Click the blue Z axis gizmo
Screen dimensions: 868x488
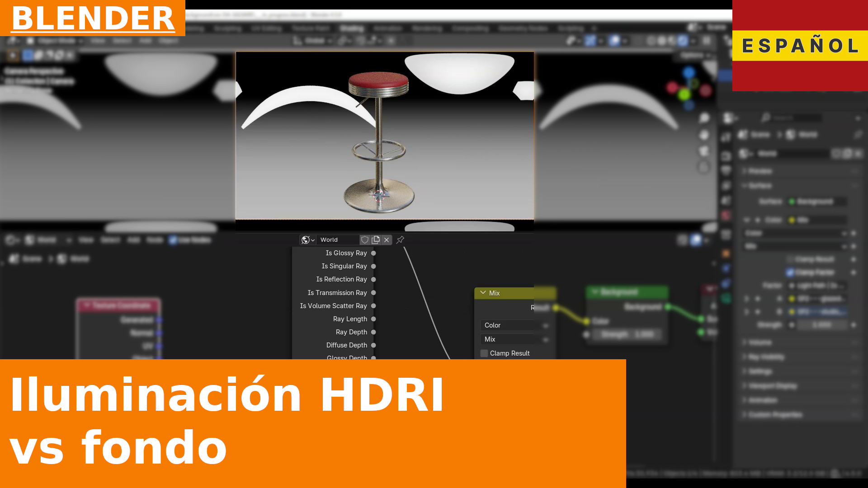tap(689, 72)
